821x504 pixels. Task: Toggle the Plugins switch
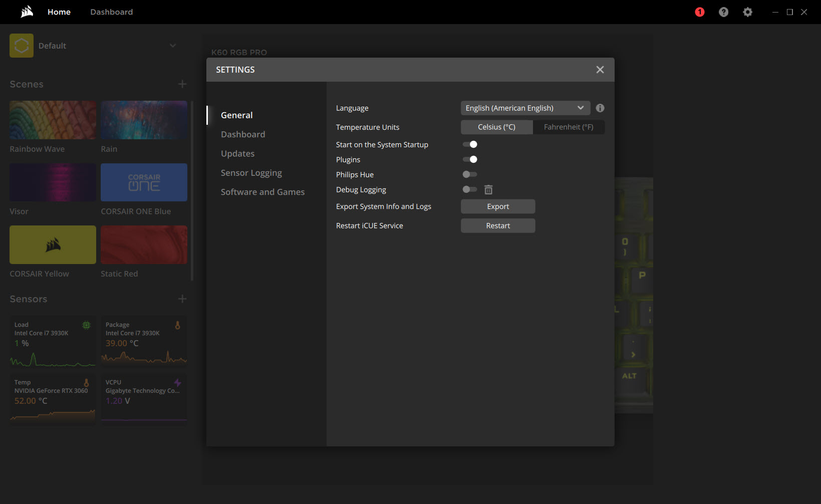(x=470, y=159)
